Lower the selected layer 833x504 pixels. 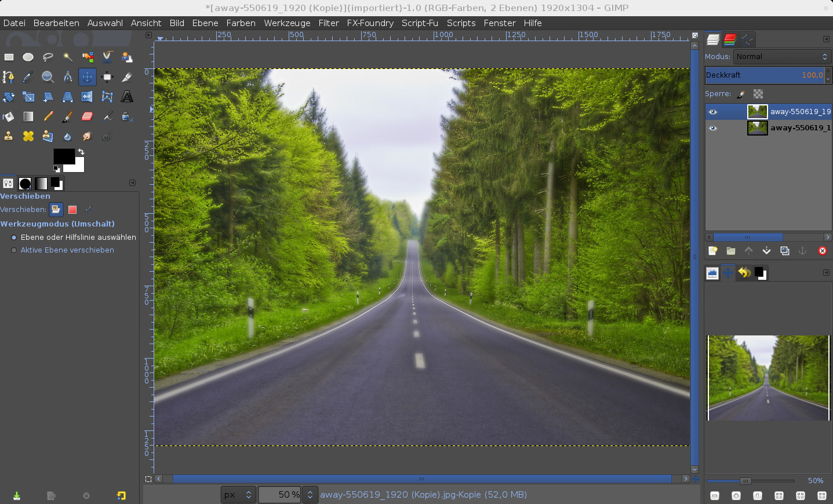pos(766,251)
